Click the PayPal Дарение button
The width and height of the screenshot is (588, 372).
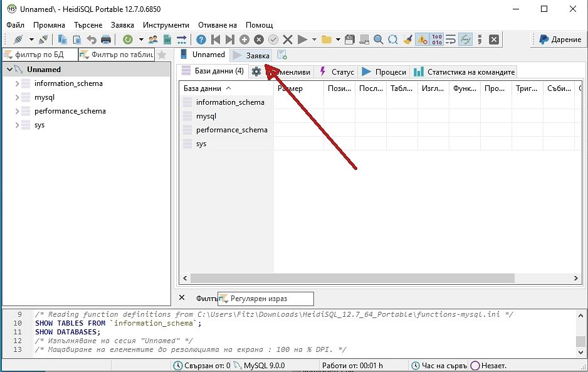(560, 40)
